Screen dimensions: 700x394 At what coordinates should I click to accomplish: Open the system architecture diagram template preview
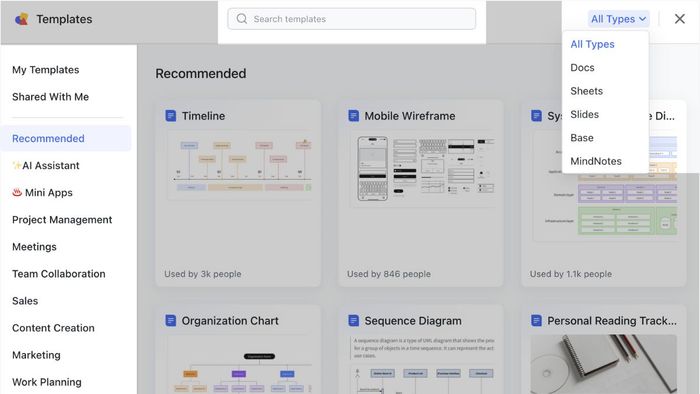tap(605, 187)
